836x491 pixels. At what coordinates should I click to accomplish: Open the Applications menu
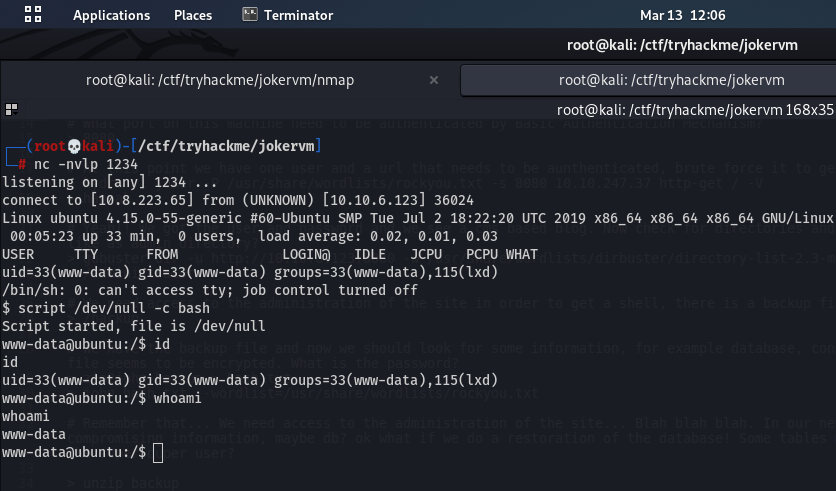coord(111,15)
